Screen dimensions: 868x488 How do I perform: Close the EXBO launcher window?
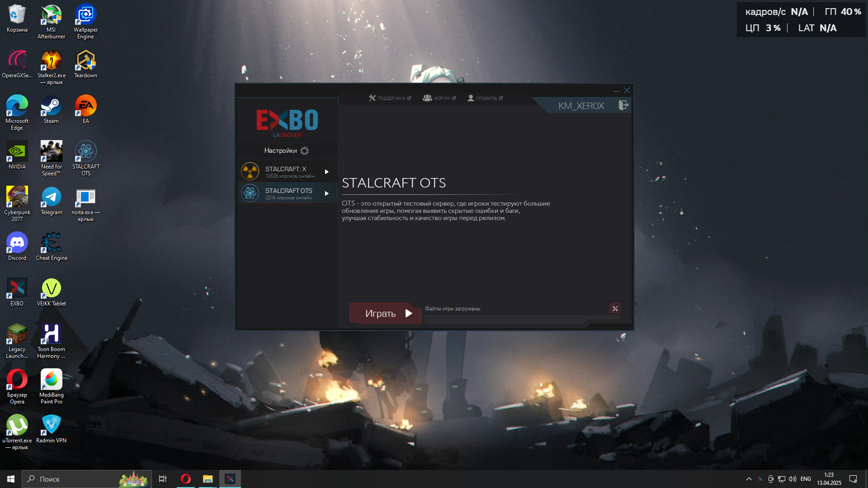point(627,90)
